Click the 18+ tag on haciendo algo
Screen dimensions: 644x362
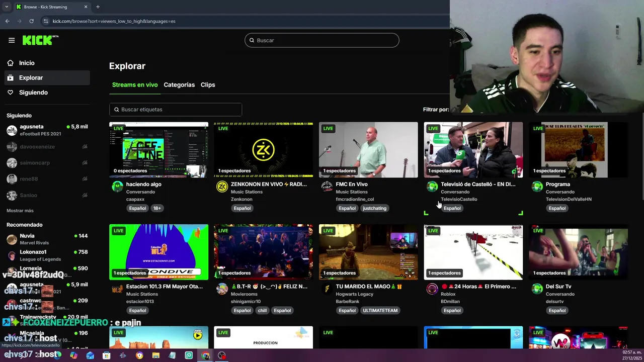(x=157, y=208)
